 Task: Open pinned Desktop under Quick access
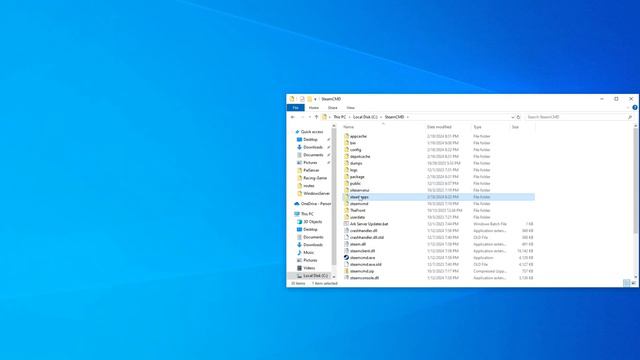click(310, 140)
